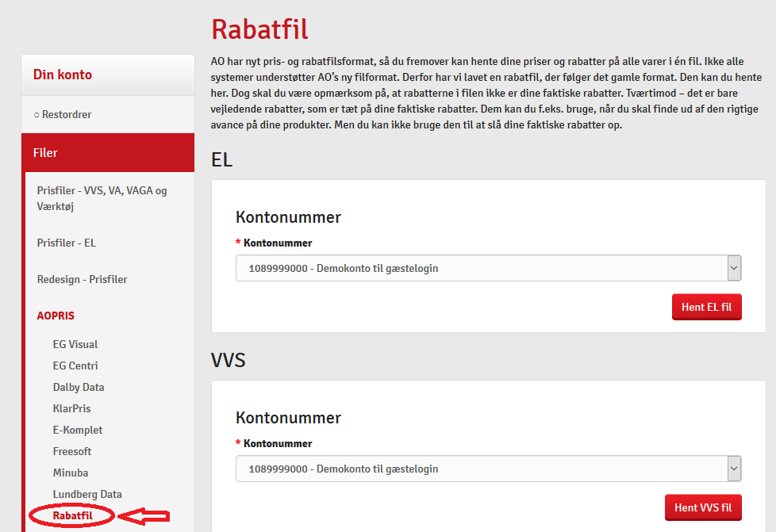Select the Rabatfil sidebar item

(x=73, y=515)
